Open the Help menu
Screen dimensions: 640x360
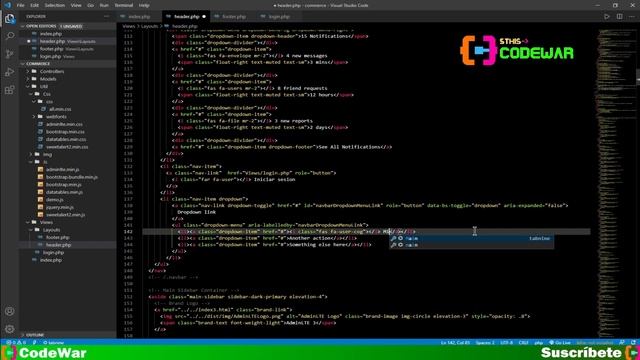(144, 5)
